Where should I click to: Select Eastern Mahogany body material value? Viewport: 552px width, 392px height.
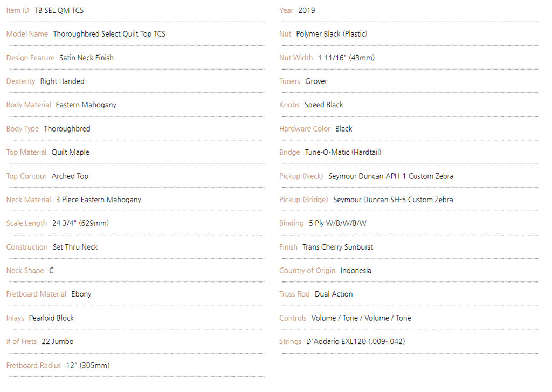tap(86, 105)
